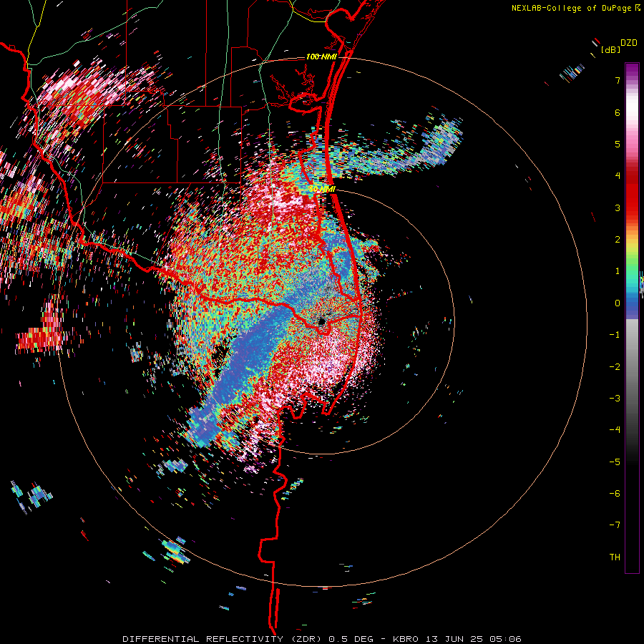
Task: Click the 7 value on color scale
Action: (618, 80)
